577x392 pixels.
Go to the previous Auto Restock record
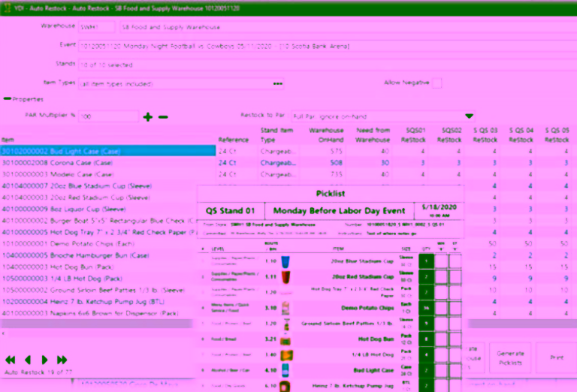coord(28,360)
